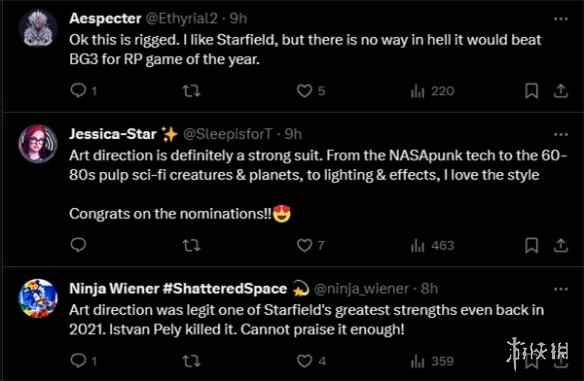
Task: Open Ninja Wiener's Sonic avatar
Action: (38, 298)
